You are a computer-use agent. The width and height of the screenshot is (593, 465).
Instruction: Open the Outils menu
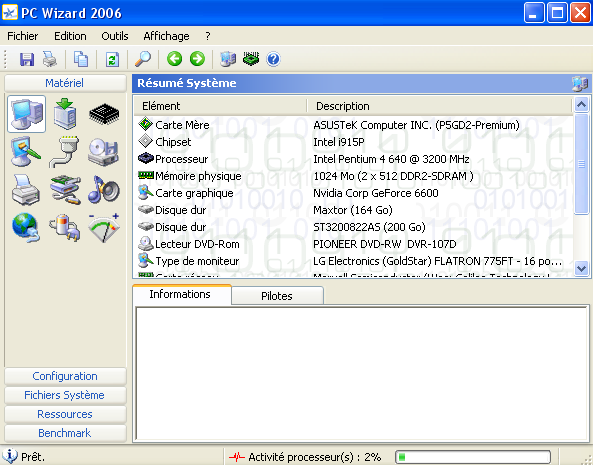[x=115, y=36]
